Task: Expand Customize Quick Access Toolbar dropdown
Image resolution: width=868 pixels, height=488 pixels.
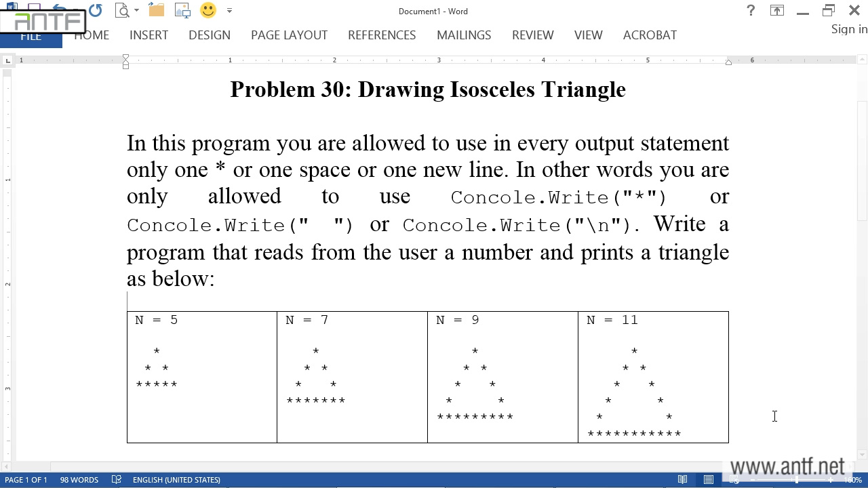Action: pyautogui.click(x=229, y=11)
